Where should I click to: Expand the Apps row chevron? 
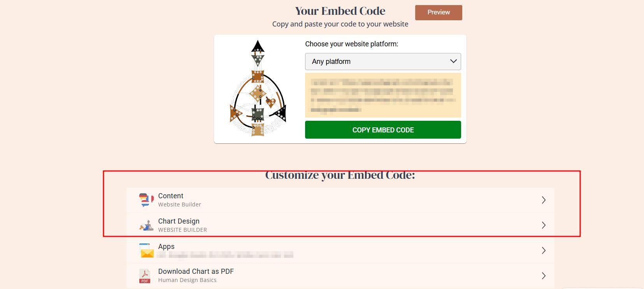click(x=544, y=250)
